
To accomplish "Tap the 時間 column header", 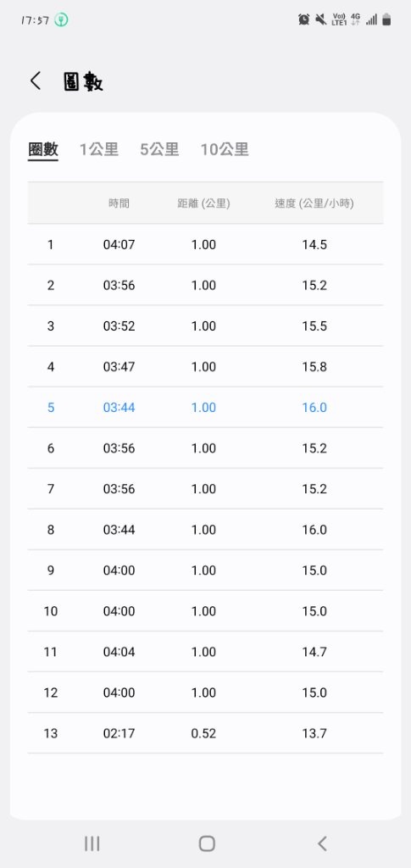I will pos(119,203).
